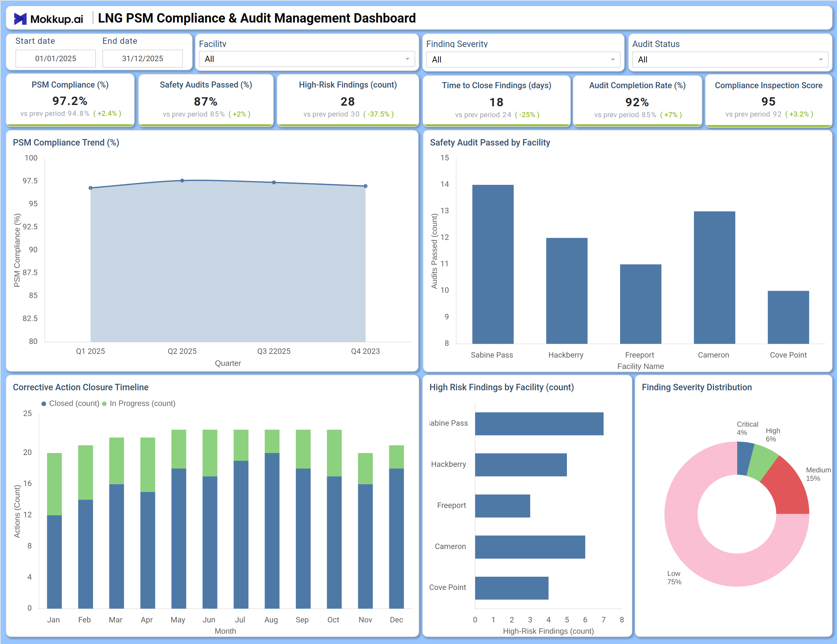Click the Q2 2025 data point

(182, 181)
